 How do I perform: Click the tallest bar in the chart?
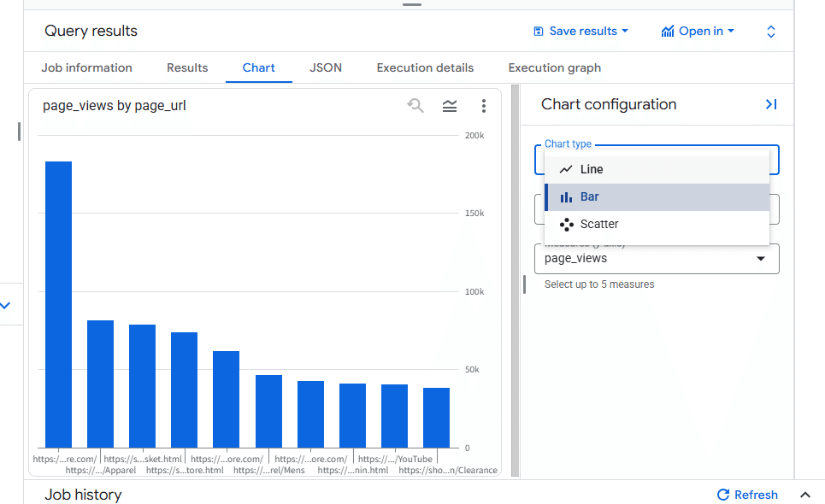(x=58, y=303)
